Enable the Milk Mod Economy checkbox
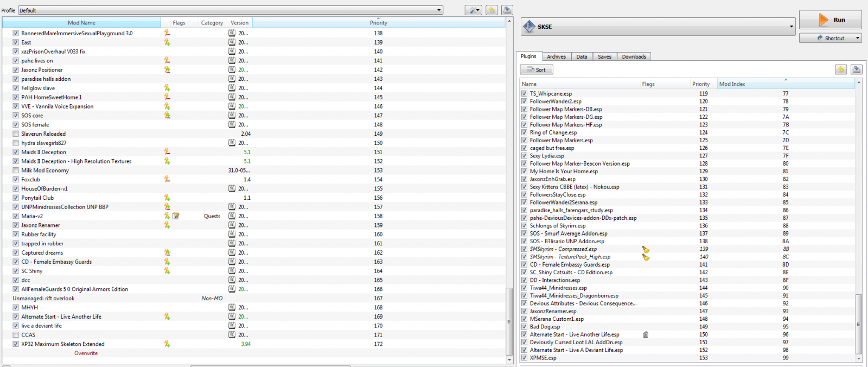Viewport: 868px width, 367px height. point(16,170)
